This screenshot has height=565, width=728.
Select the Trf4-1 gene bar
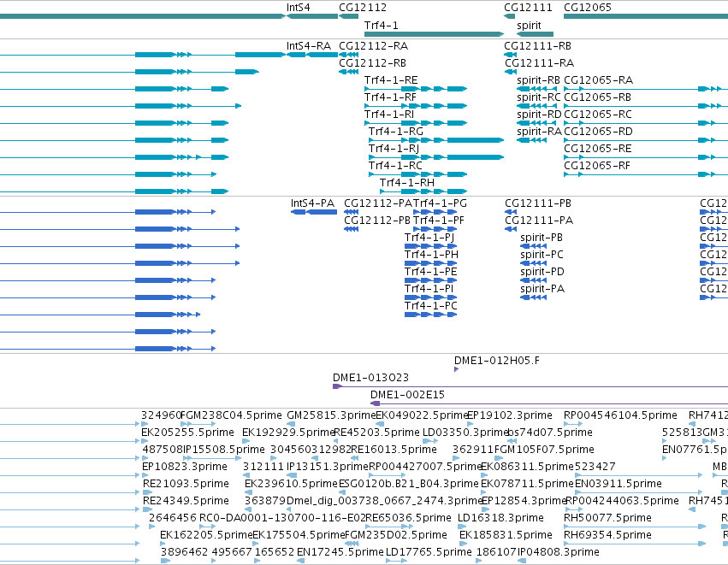pos(434,34)
